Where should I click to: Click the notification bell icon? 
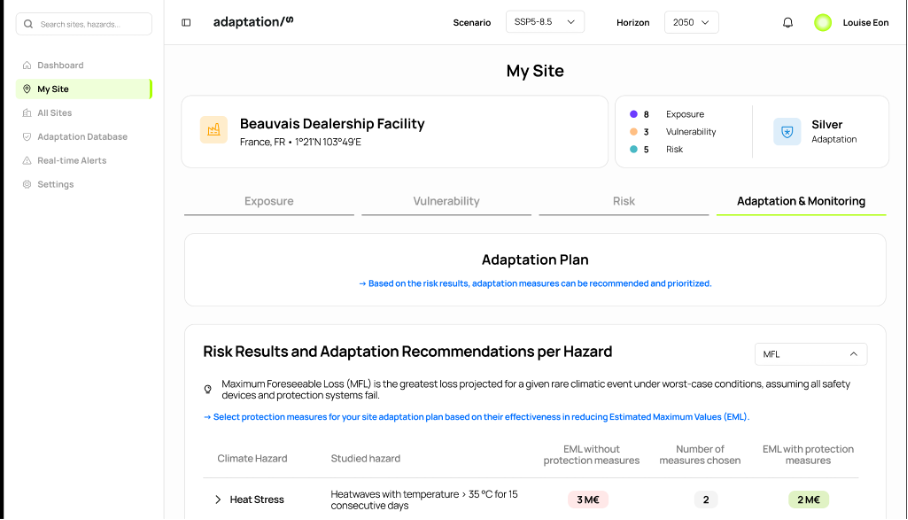point(788,23)
